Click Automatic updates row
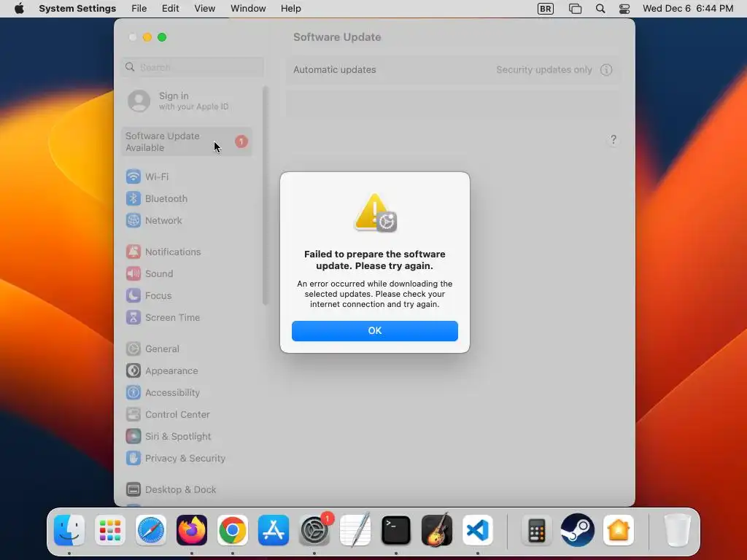This screenshot has height=560, width=747. [x=452, y=69]
